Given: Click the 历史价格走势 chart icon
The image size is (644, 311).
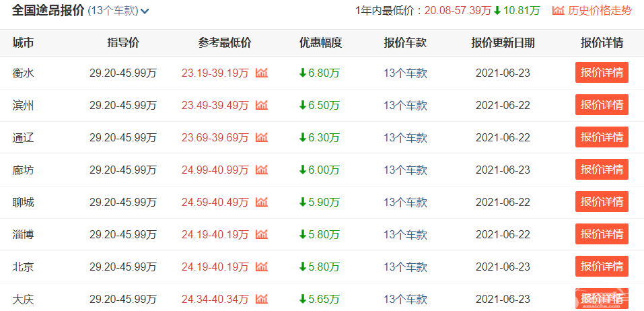Looking at the screenshot, I should coord(558,11).
